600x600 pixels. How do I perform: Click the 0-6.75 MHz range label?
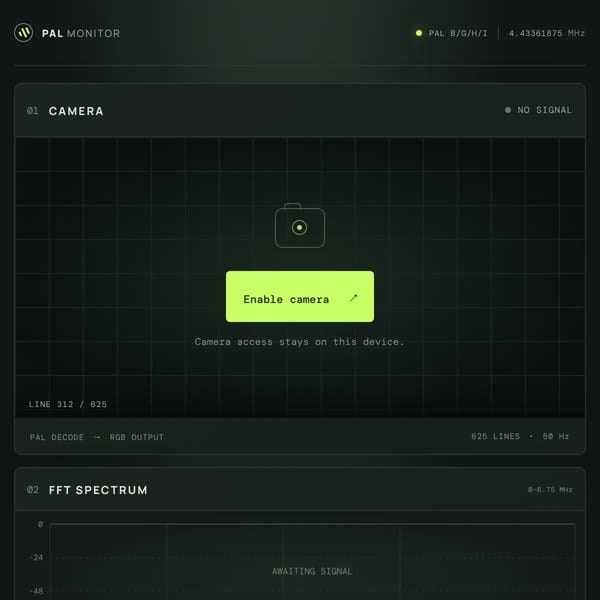tap(550, 490)
